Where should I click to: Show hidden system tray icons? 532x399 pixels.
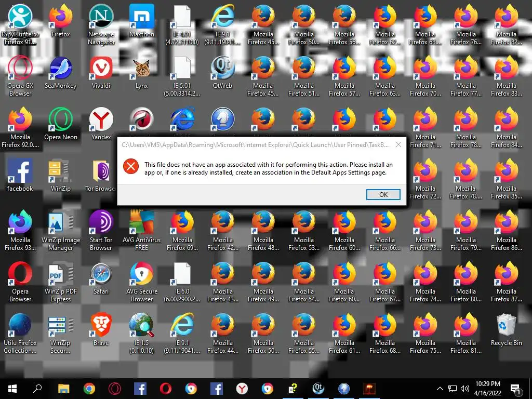(x=440, y=389)
